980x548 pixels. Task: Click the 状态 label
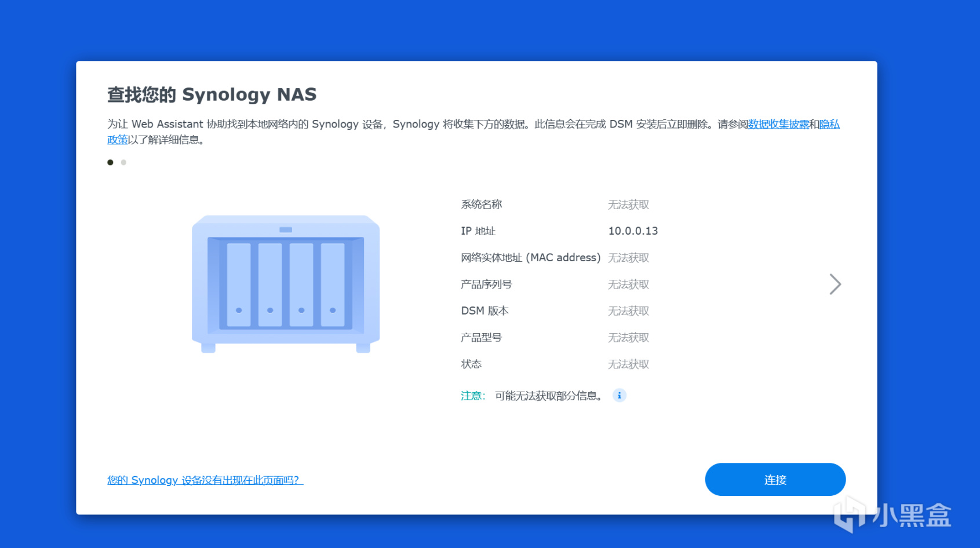point(471,364)
